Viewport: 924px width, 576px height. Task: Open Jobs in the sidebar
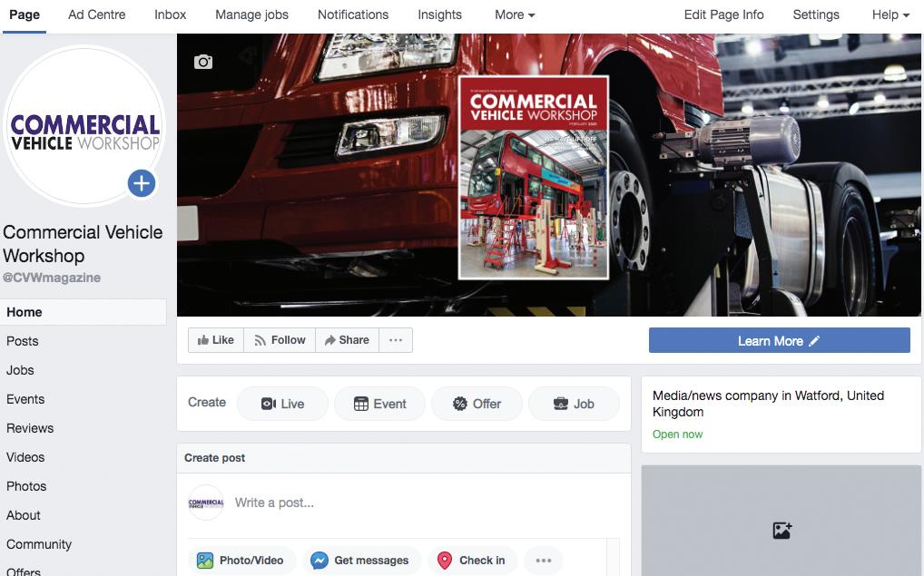click(20, 370)
